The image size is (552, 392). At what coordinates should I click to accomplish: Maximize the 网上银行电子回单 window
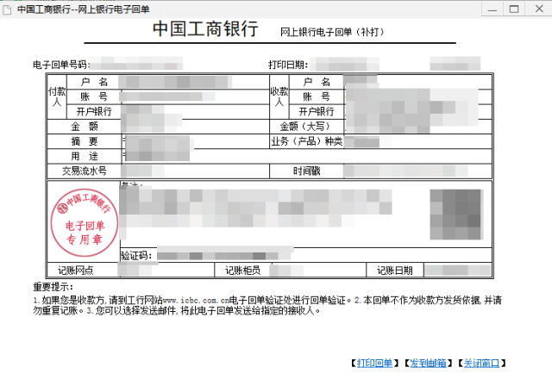coord(514,9)
